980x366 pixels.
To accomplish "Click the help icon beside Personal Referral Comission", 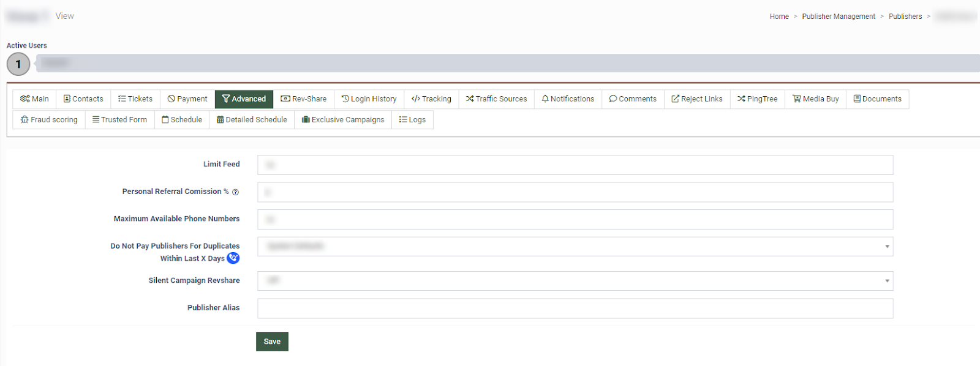I will (235, 192).
